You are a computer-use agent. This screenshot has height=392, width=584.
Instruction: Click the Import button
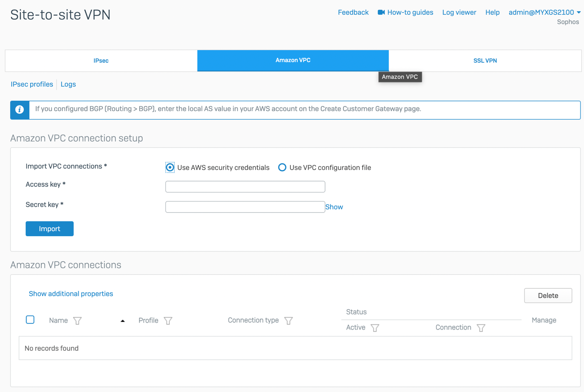point(49,229)
